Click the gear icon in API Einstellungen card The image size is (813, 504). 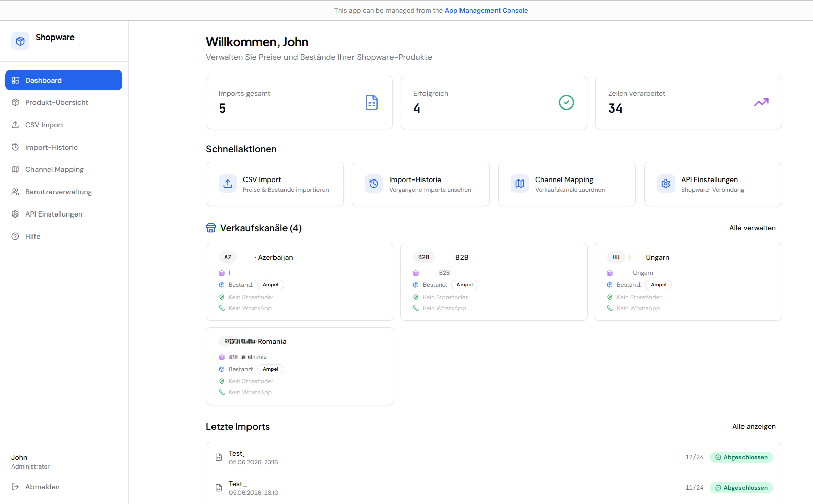(x=666, y=184)
